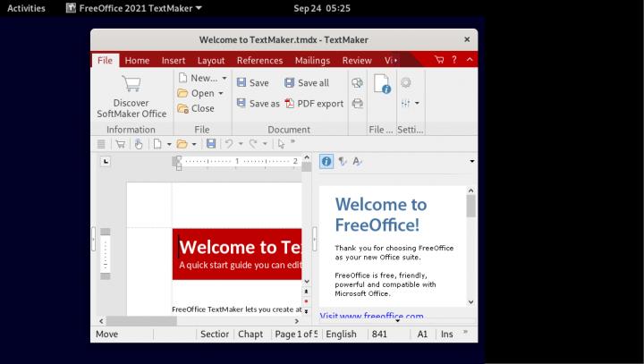The height and width of the screenshot is (364, 644).
Task: Click the settings gear icon in the ribbon
Action: click(405, 82)
